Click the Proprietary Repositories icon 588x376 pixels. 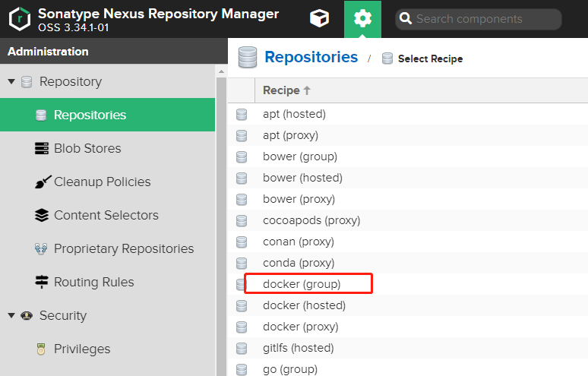tap(42, 249)
